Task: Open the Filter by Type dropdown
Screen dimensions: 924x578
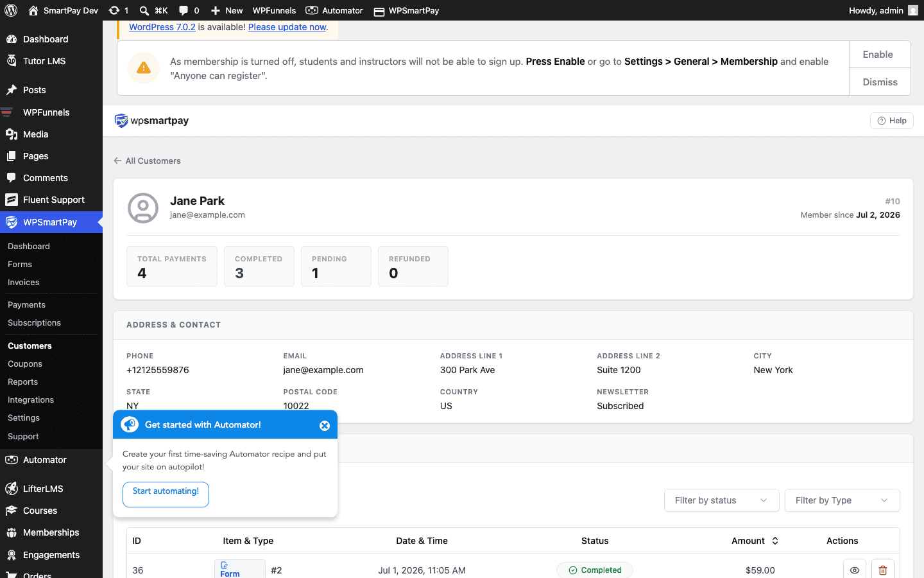Action: coord(842,500)
